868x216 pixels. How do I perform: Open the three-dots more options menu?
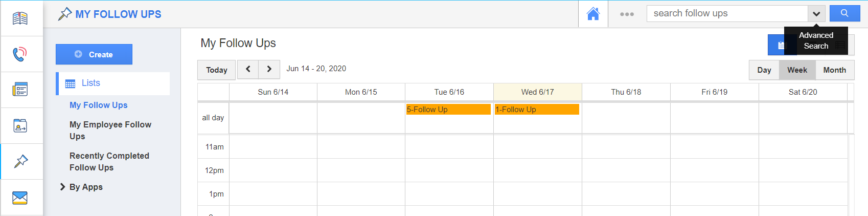(x=627, y=14)
